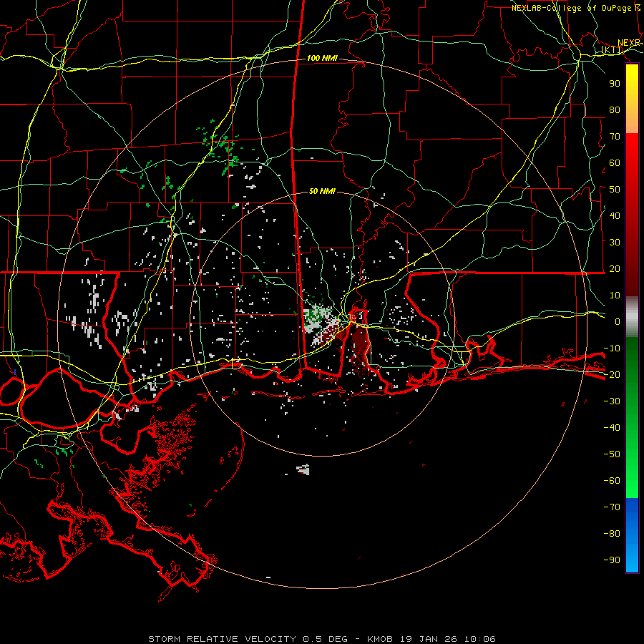
Task: Click the 50 value on velocity scale
Action: click(x=615, y=190)
